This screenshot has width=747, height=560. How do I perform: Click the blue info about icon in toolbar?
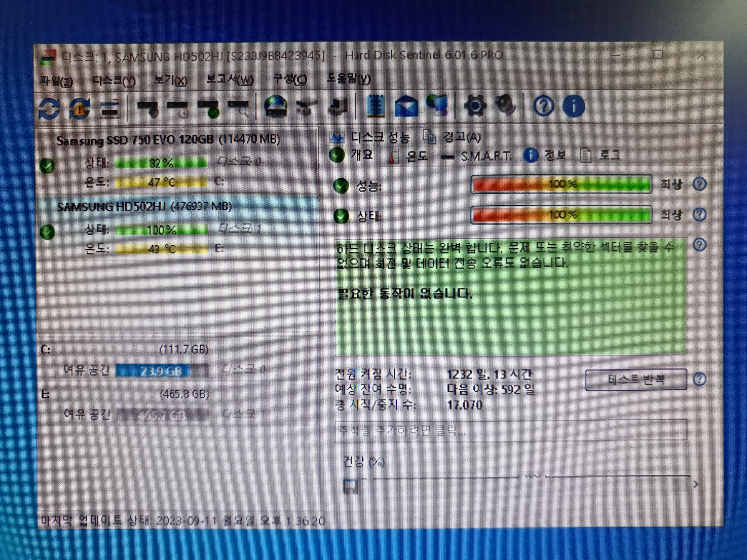tap(574, 106)
